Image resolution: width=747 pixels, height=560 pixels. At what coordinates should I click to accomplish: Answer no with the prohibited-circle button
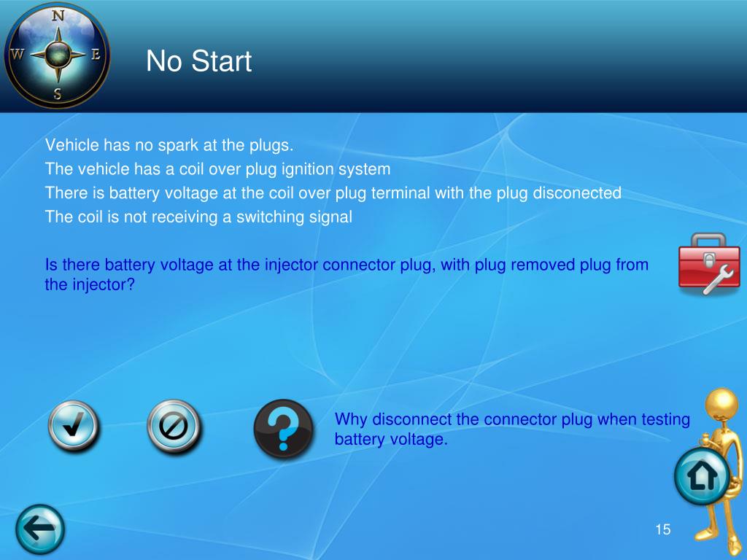[174, 426]
